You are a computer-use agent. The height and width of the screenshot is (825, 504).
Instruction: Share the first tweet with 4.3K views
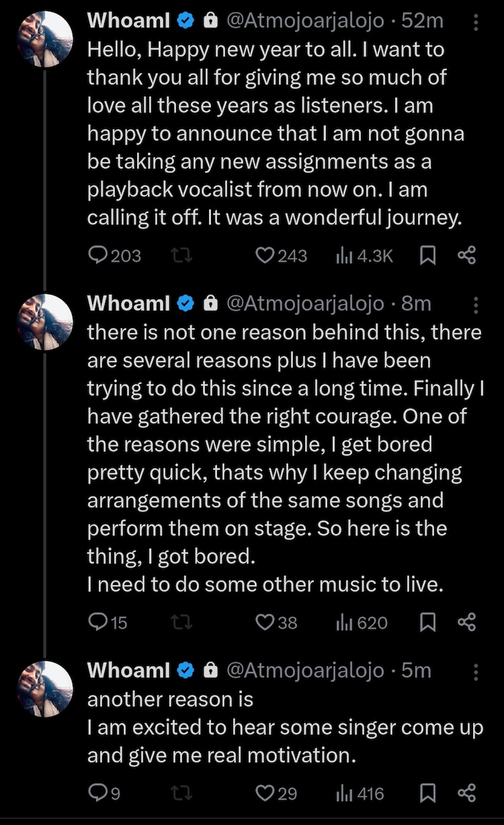tap(466, 256)
